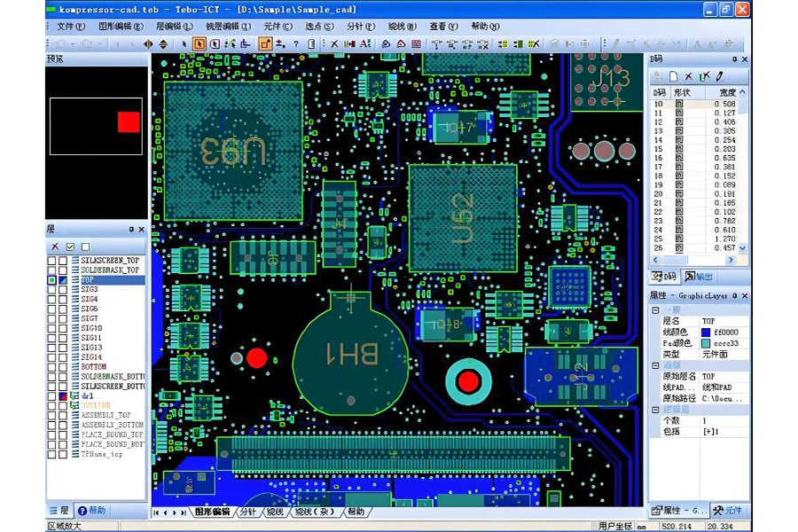
Task: Toggle first checkbox of BOTTOM layer
Action: pos(52,367)
